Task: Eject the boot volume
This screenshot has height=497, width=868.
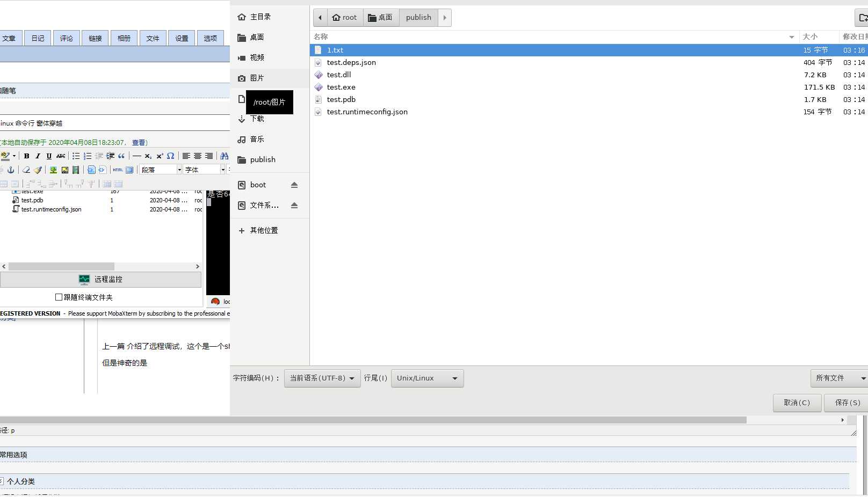Action: (x=294, y=185)
